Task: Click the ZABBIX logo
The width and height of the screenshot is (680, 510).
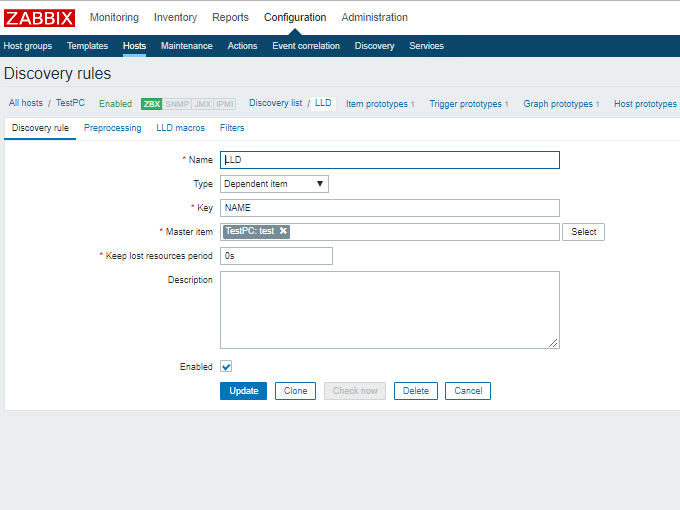Action: click(x=39, y=18)
